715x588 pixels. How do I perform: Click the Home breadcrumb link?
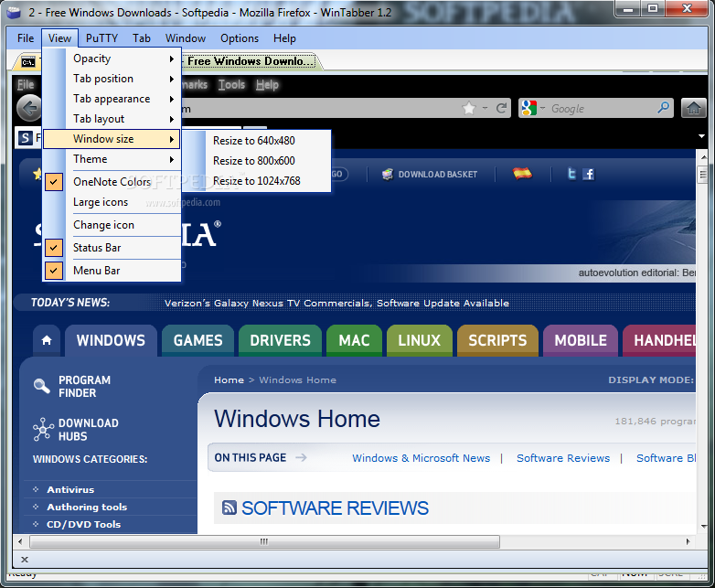[x=229, y=380]
